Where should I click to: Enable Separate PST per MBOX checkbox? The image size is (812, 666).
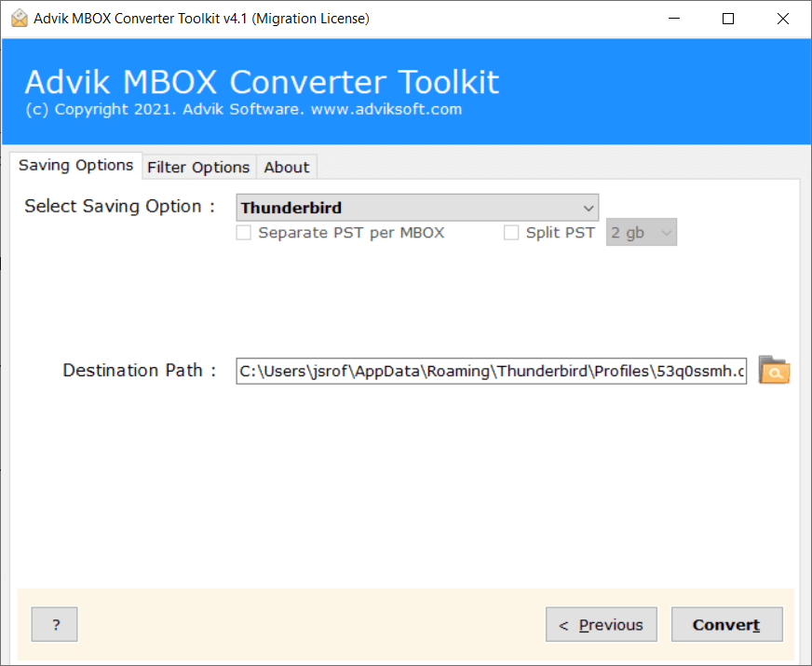click(243, 233)
